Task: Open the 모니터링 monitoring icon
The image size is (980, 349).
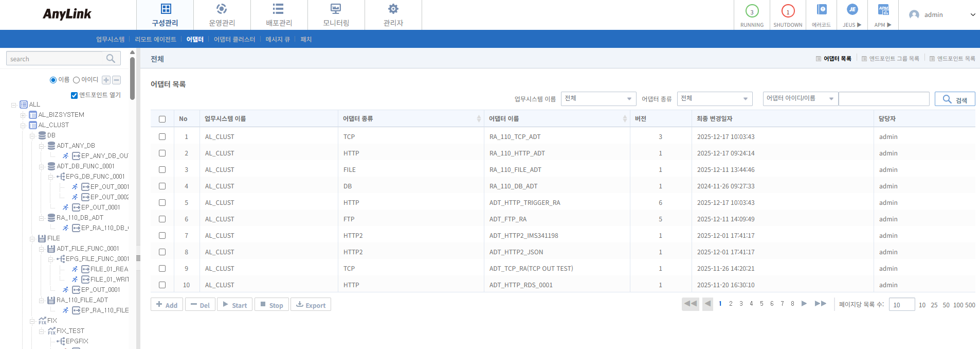Action: [x=336, y=9]
